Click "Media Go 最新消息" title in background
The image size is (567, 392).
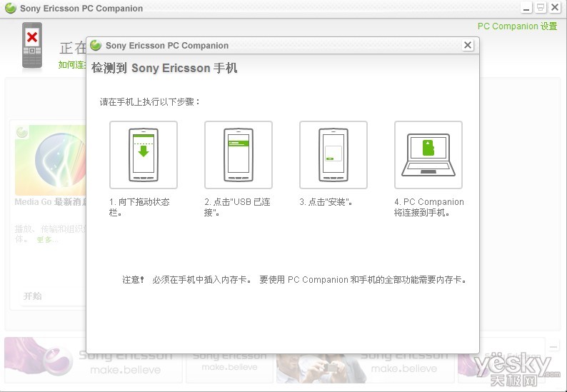[50, 202]
